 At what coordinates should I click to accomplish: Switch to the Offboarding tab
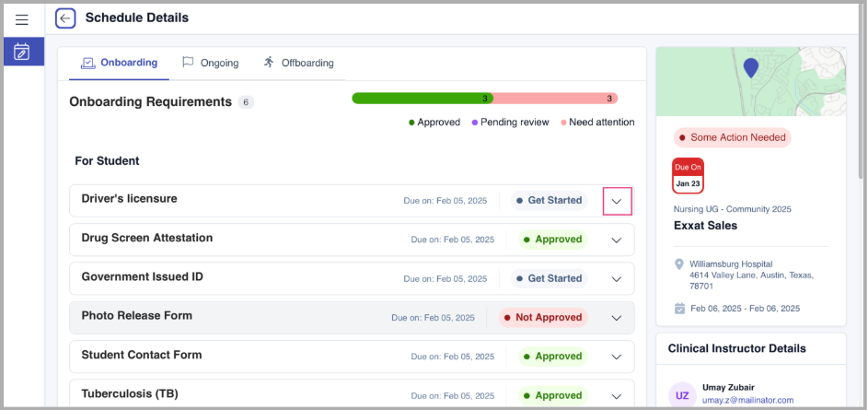click(297, 63)
